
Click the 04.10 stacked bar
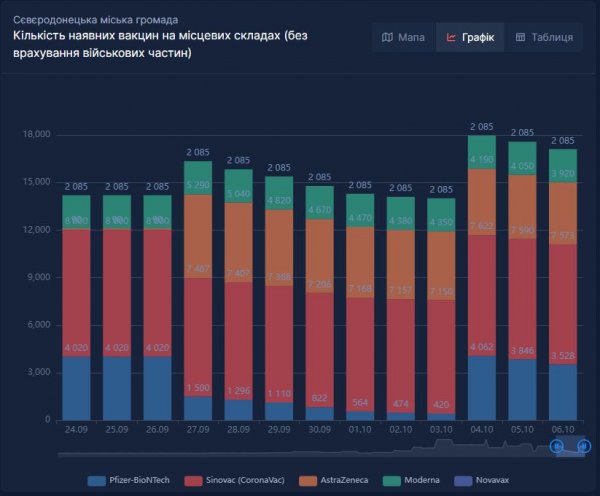click(x=482, y=277)
